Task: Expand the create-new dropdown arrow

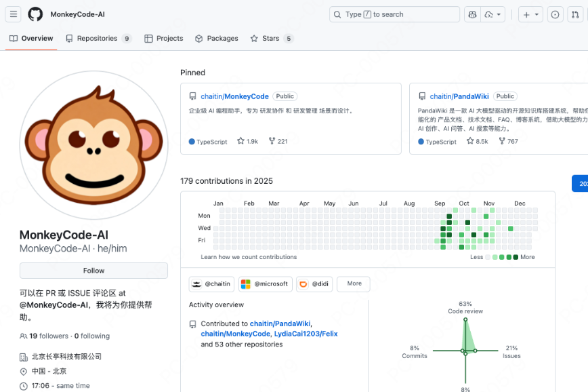Action: 537,14
